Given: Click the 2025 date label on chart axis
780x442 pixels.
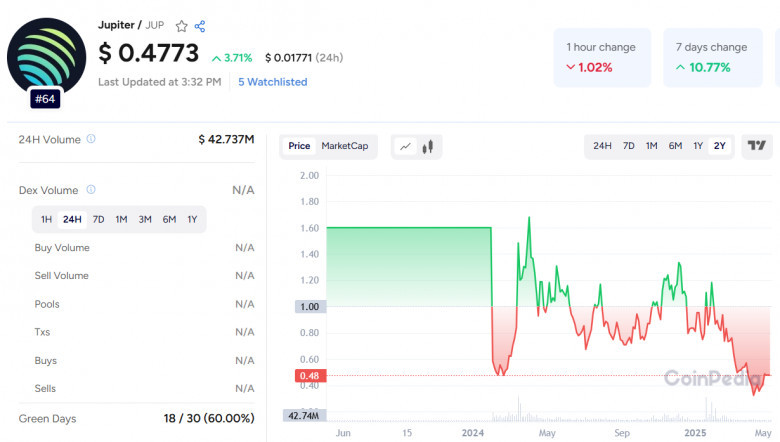Looking at the screenshot, I should click(695, 433).
